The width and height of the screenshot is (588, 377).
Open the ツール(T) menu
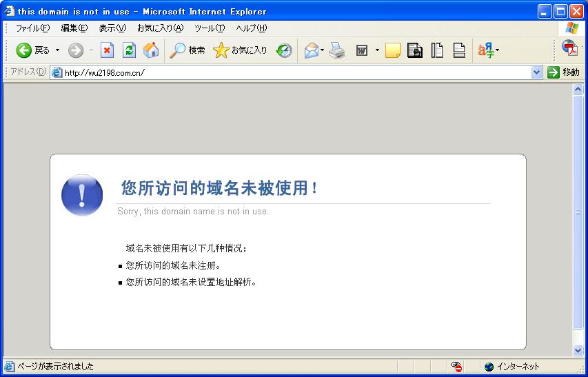[210, 28]
